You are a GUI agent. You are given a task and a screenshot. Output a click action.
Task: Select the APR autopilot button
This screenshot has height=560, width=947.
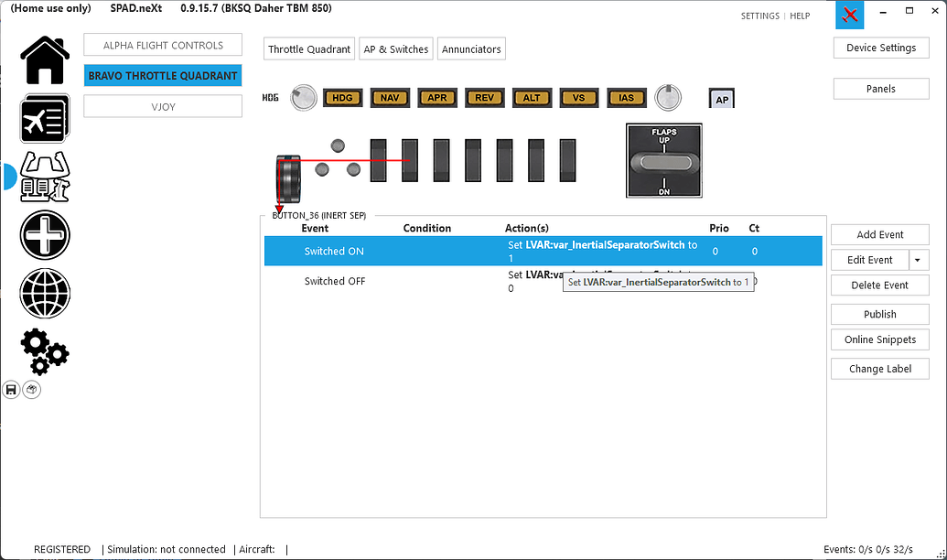point(436,98)
